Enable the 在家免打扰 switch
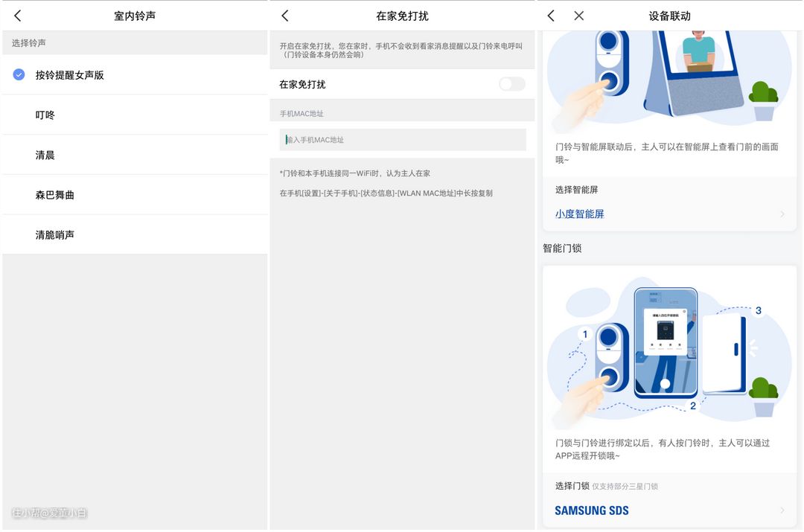This screenshot has height=532, width=804. 511,84
